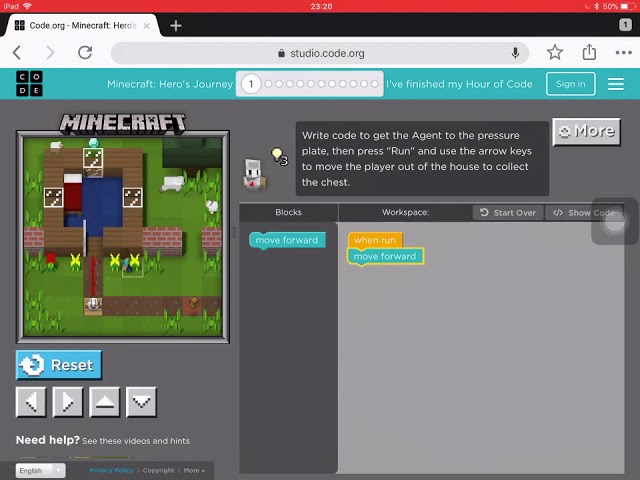Image resolution: width=640 pixels, height=480 pixels.
Task: Tap the AssistiveTouch floating button
Action: click(615, 221)
